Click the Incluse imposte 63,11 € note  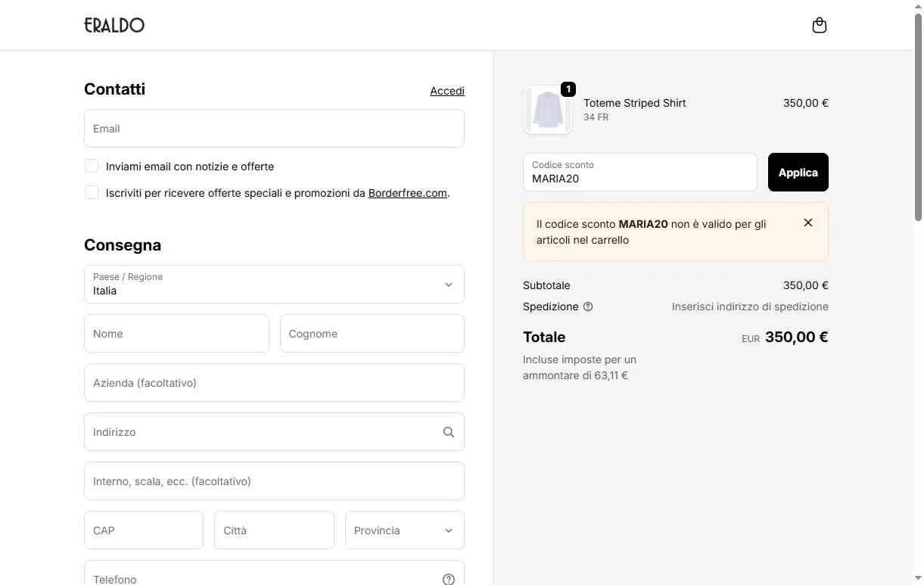(x=580, y=367)
